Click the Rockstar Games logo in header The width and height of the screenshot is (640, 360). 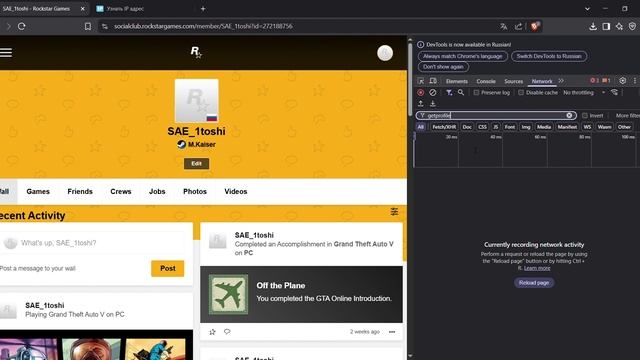point(196,52)
